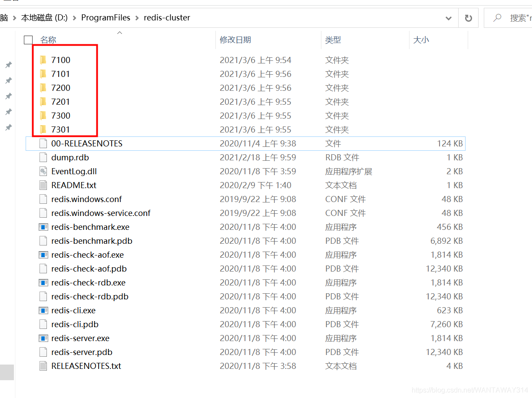Click date 2020/11/8 下午 3:58
Screen dimensions: 532x398
coord(258,366)
